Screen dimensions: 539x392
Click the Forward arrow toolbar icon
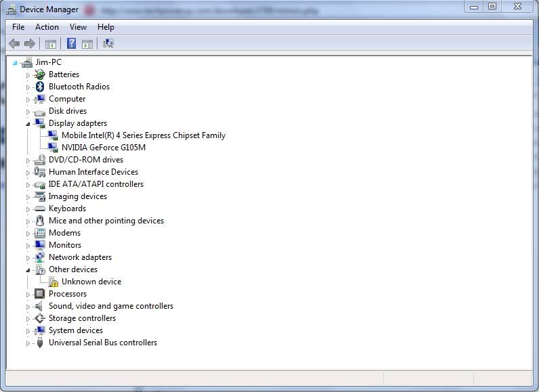pos(30,43)
